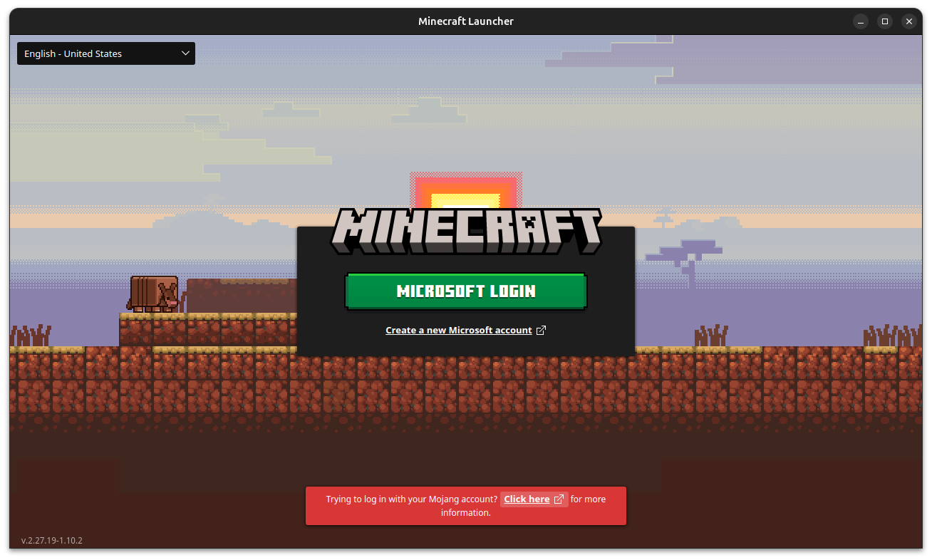
Task: Click the armadillo sprite in the background
Action: tap(155, 291)
